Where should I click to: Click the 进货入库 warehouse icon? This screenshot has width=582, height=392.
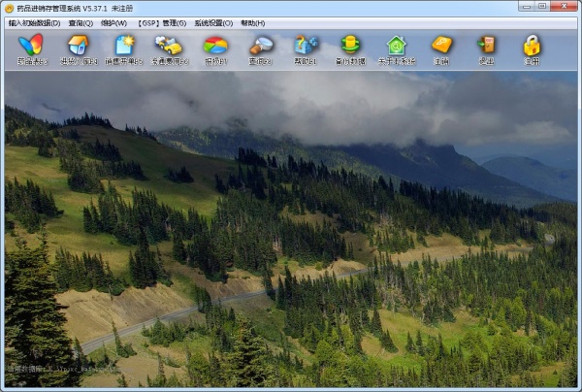(x=78, y=49)
